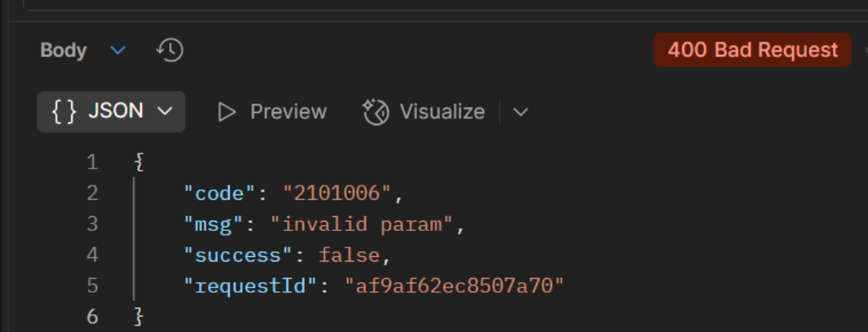The height and width of the screenshot is (332, 868).
Task: Switch to the Body response tab
Action: (63, 51)
